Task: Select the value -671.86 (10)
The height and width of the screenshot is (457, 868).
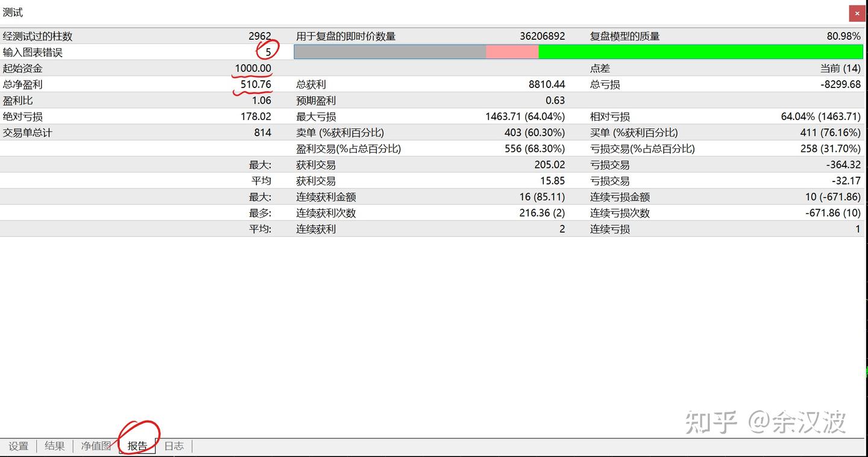Action: click(833, 213)
